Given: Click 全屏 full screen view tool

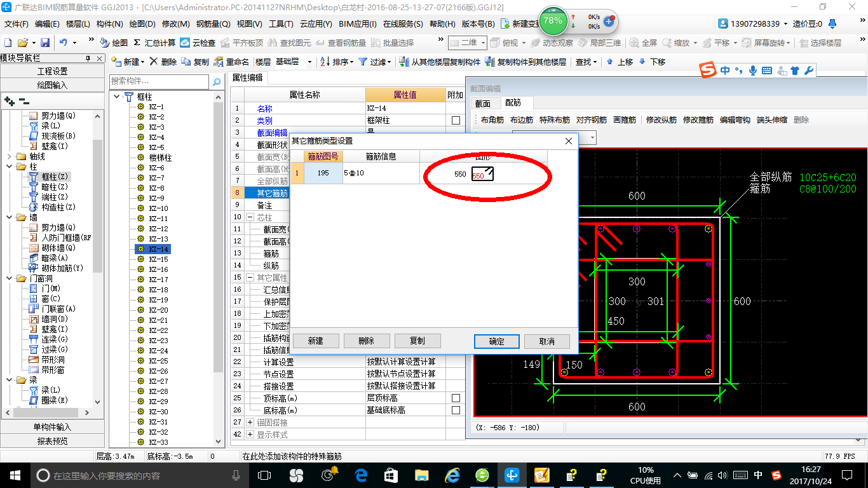Looking at the screenshot, I should pos(643,43).
